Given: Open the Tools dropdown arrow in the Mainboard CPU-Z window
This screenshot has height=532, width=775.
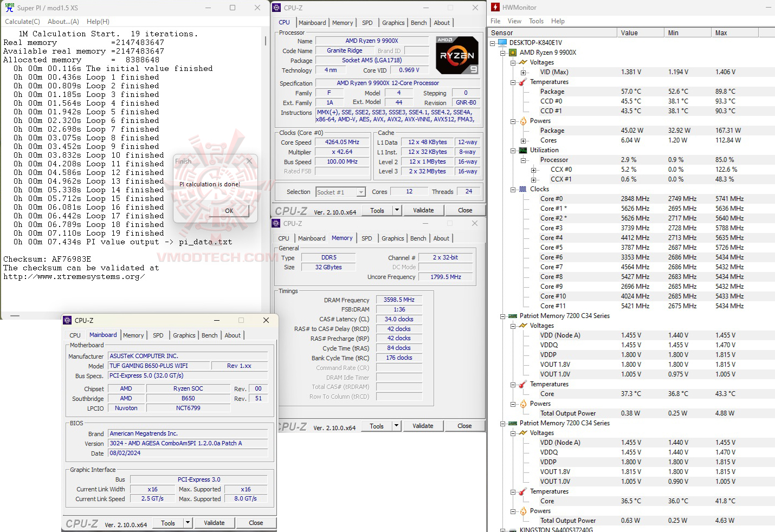Looking at the screenshot, I should tap(187, 522).
